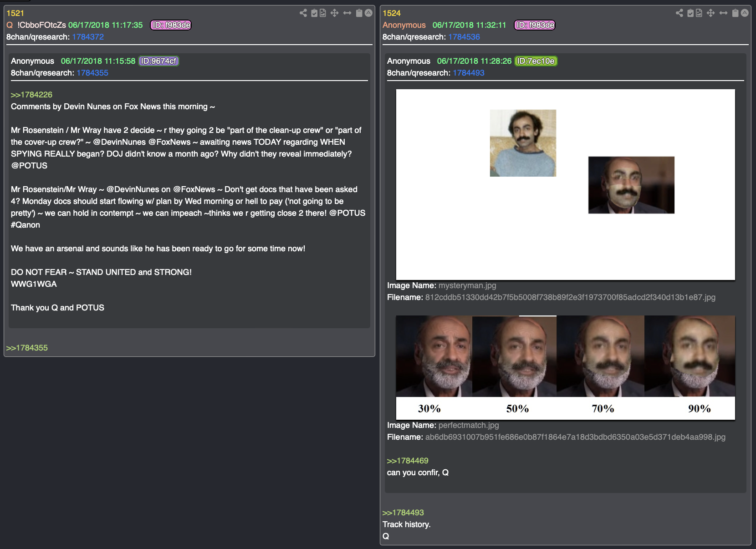
Task: Open the mysteryman.jpg image
Action: (x=566, y=184)
